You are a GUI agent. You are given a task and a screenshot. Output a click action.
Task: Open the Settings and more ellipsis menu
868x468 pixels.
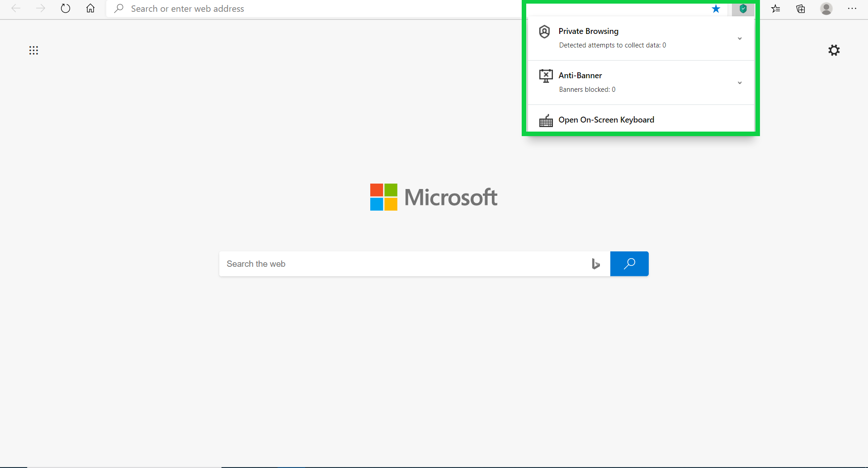(x=852, y=9)
